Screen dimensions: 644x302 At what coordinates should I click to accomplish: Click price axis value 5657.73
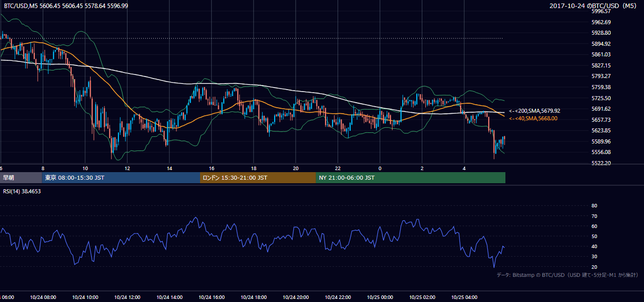coord(601,120)
